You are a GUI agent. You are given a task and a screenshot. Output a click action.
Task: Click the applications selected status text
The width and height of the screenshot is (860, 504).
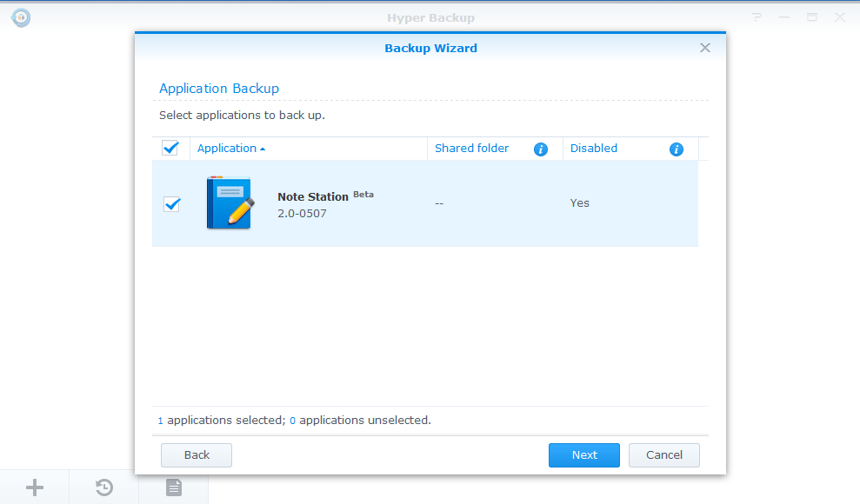click(295, 421)
